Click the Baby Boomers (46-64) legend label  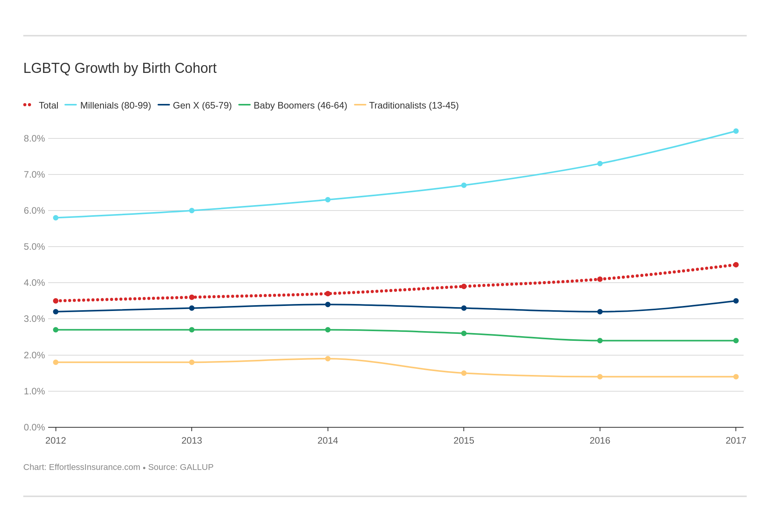(x=300, y=105)
